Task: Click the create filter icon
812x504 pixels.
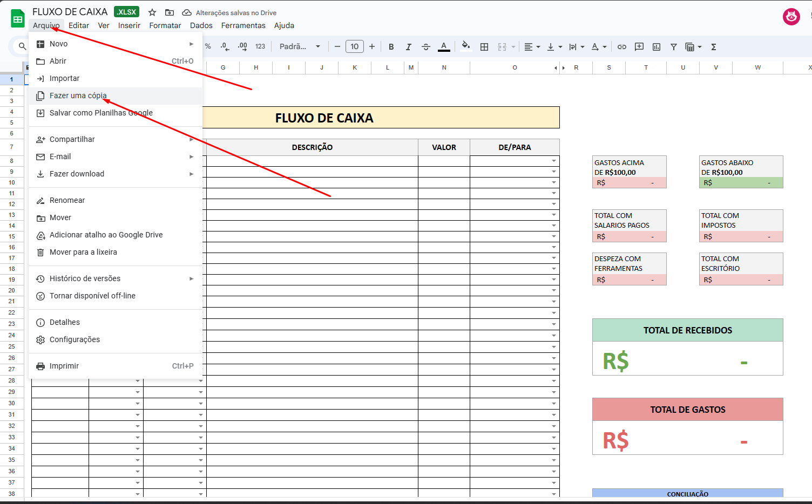Action: click(x=674, y=47)
